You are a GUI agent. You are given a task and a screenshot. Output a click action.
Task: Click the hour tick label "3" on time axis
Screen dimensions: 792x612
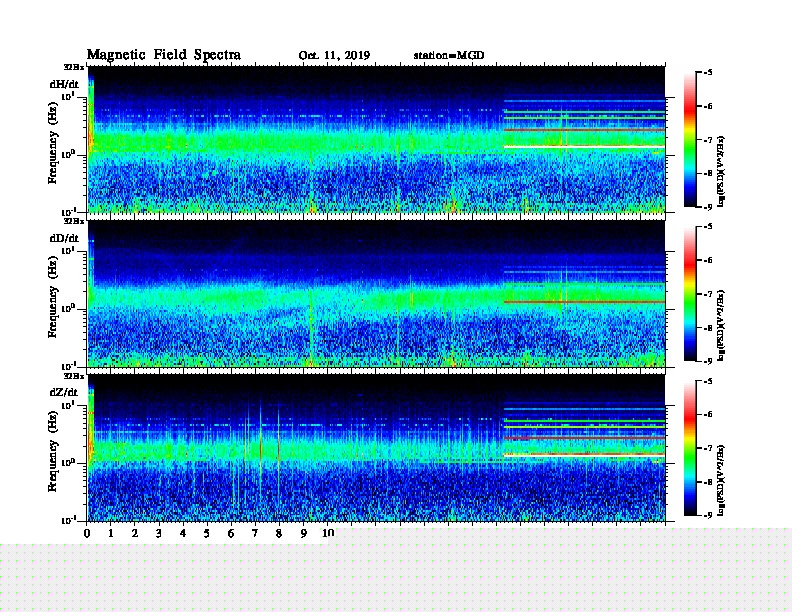click(159, 533)
